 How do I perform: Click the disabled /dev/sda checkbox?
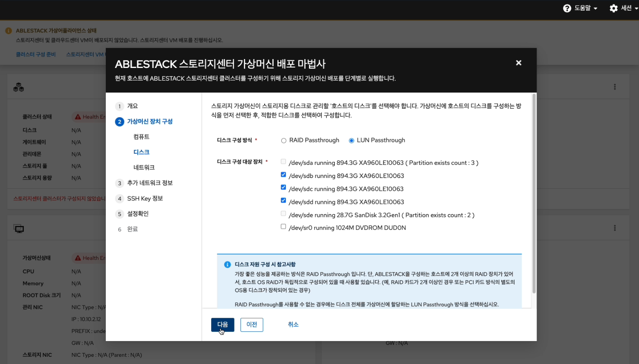[283, 161]
